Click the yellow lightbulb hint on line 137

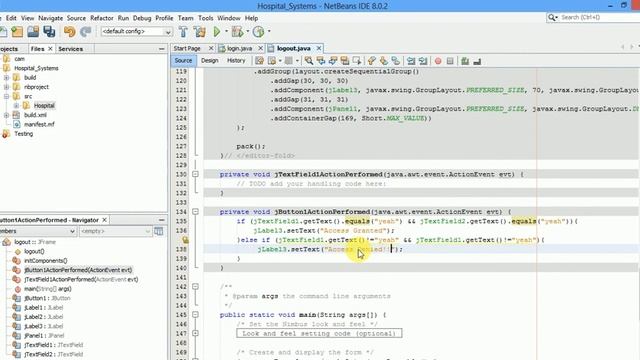coord(185,240)
